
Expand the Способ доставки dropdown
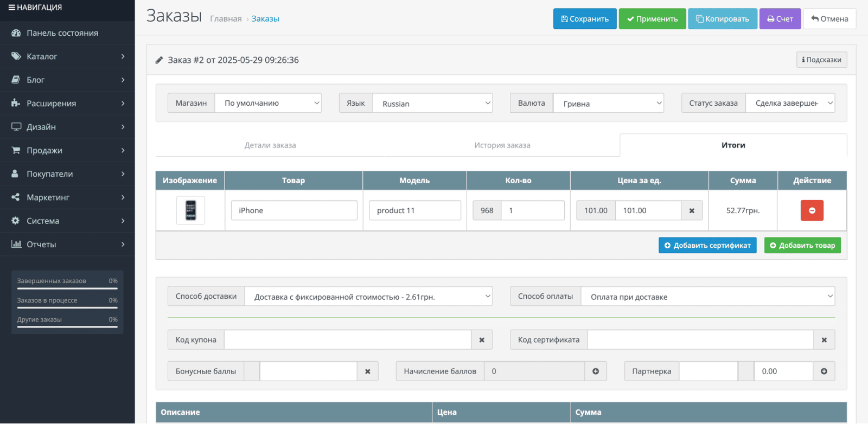tap(368, 297)
